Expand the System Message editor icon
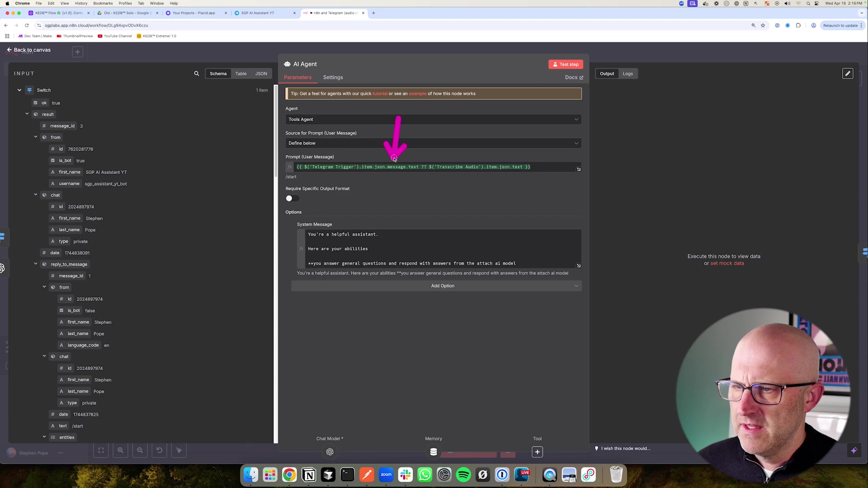868x488 pixels. coord(579,266)
